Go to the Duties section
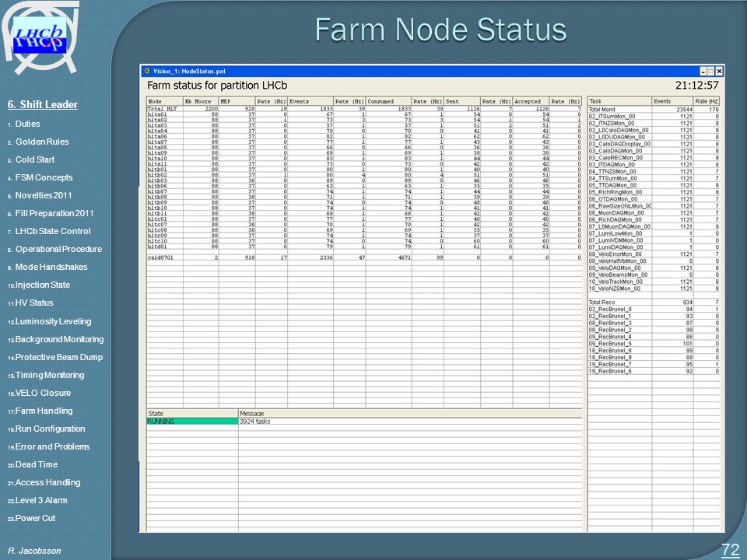The height and width of the screenshot is (560, 747). [27, 124]
